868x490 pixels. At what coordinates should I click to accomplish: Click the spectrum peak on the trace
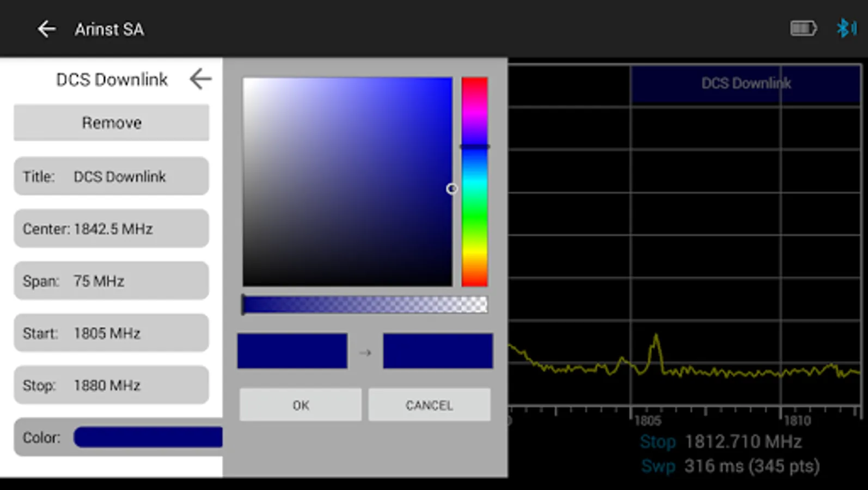pos(656,338)
